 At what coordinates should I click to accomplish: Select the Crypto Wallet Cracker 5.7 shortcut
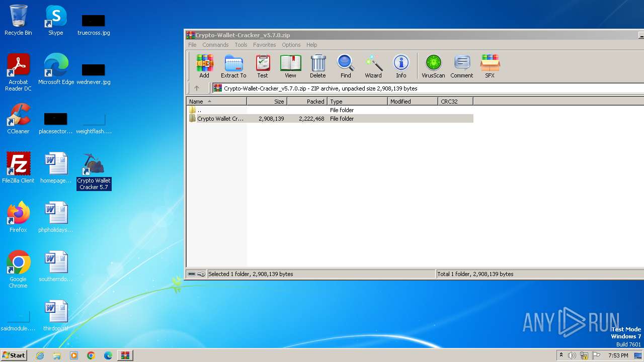click(x=94, y=171)
